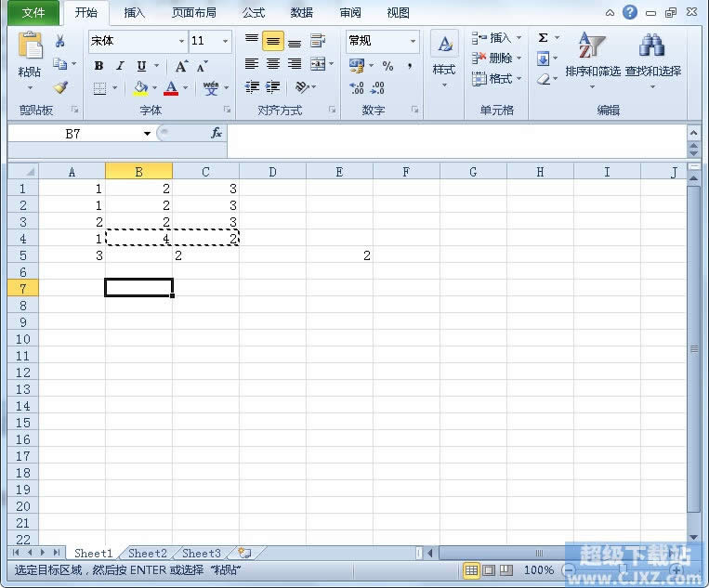Decrease font size with small A
Screen dimensions: 709x588
tap(203, 67)
